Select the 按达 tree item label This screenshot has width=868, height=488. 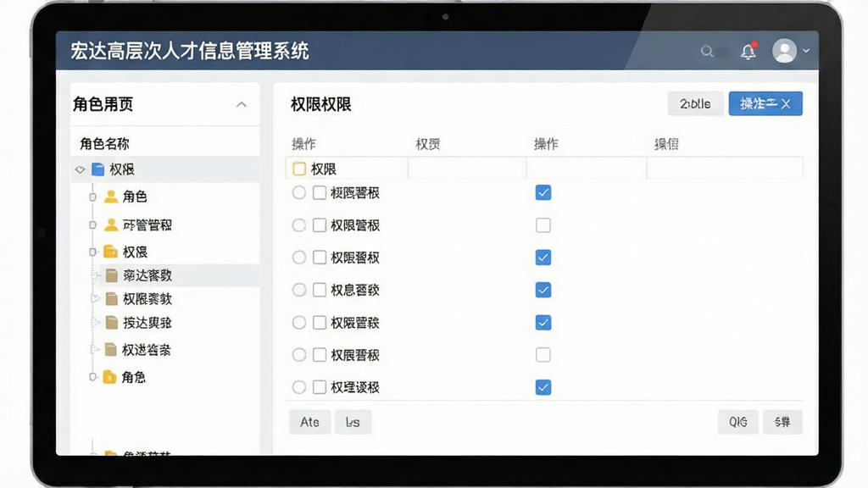point(147,323)
